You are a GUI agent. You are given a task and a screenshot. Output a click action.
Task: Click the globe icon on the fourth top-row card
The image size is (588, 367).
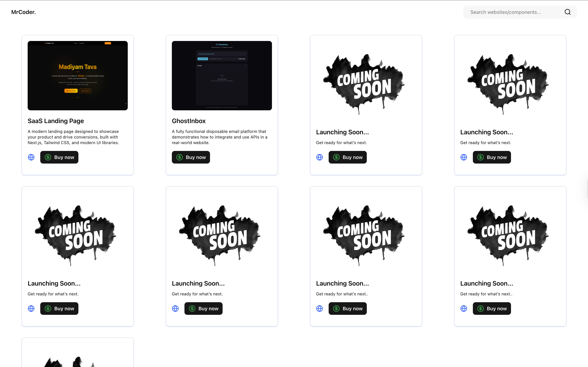464,157
